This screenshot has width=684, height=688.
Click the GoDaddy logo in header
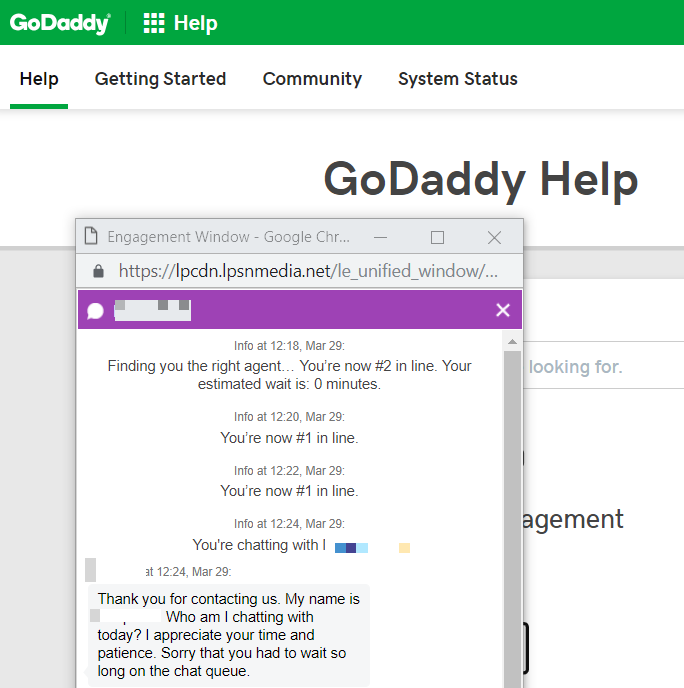coord(60,23)
